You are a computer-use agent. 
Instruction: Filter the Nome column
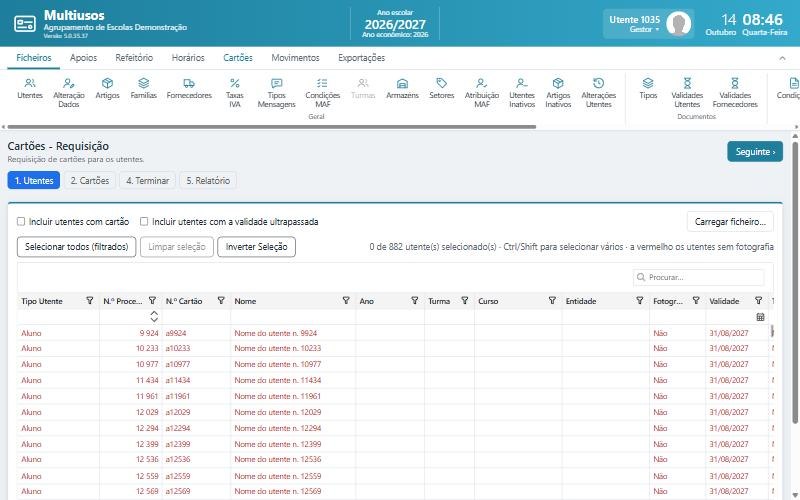[346, 301]
